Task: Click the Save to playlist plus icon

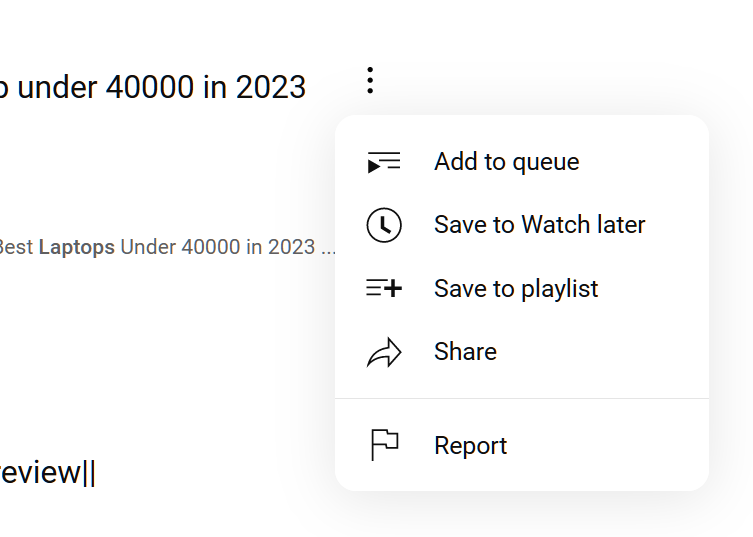Action: pyautogui.click(x=384, y=288)
